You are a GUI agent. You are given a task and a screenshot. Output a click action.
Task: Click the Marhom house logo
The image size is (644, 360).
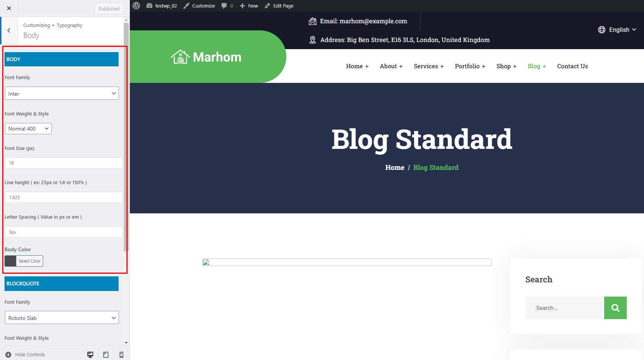pyautogui.click(x=206, y=57)
